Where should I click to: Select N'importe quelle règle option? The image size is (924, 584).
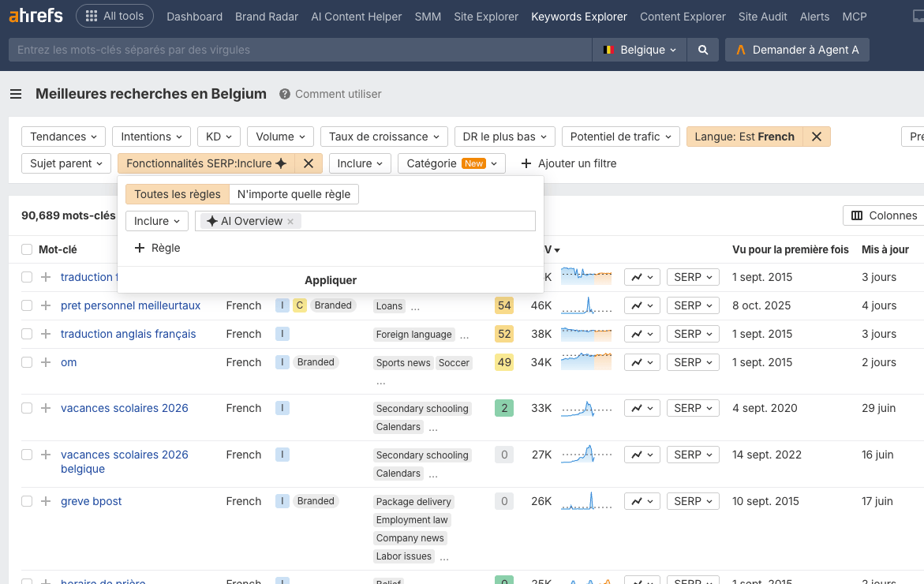click(294, 194)
